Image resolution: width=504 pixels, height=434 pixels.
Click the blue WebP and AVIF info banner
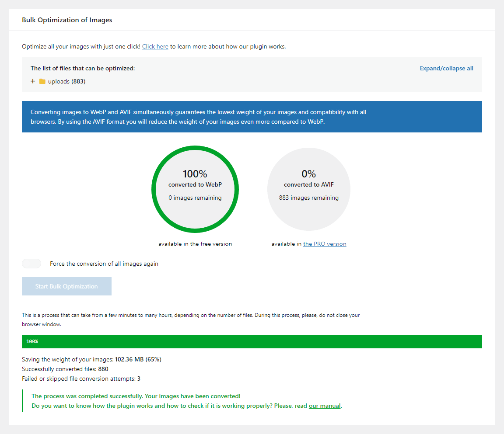252,117
